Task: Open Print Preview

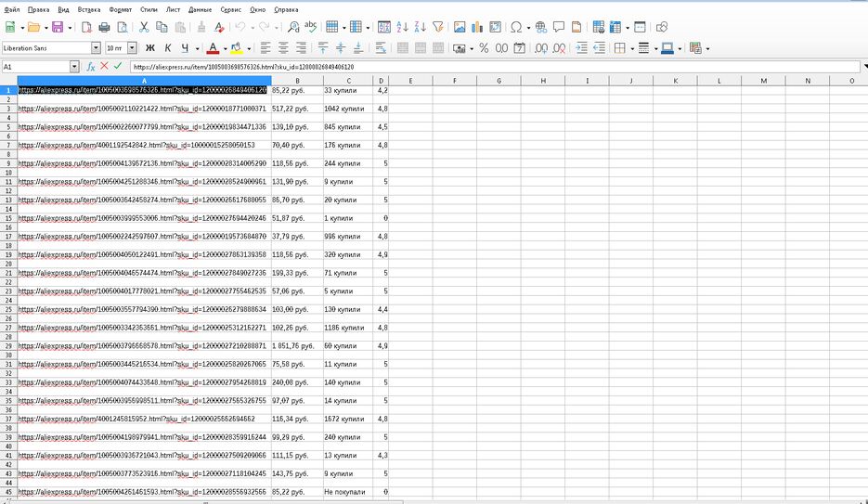Action: (123, 27)
